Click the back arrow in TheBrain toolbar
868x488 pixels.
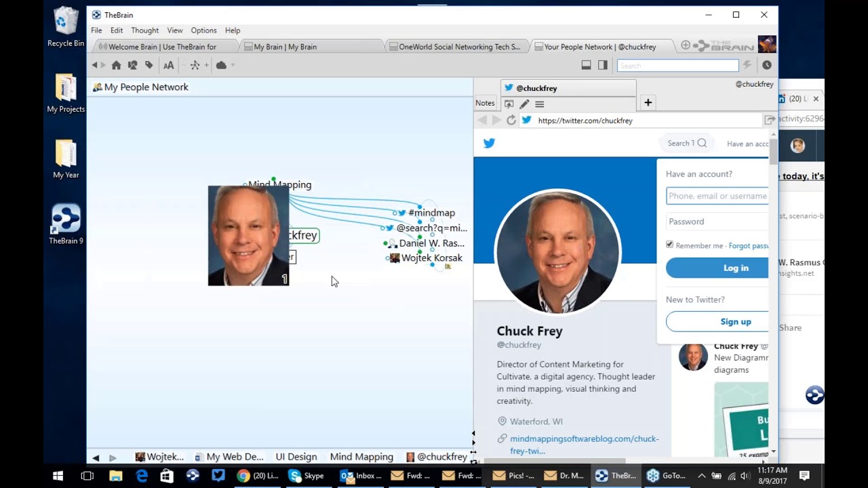pos(95,65)
